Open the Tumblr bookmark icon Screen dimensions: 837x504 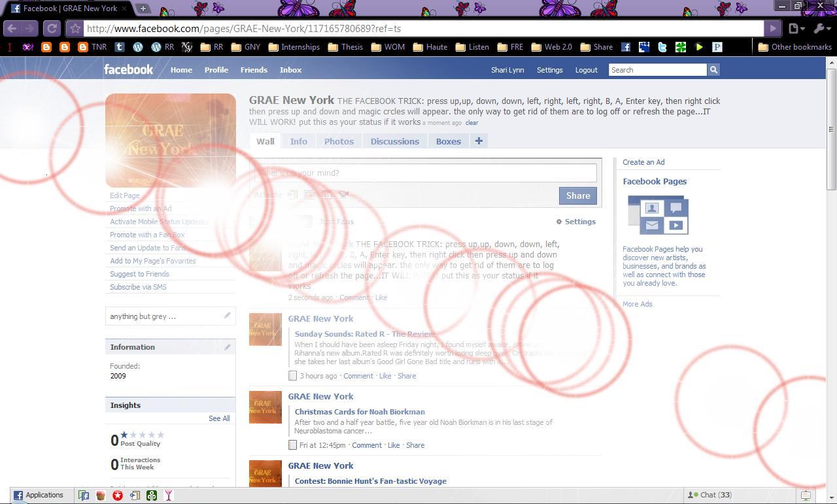pos(119,47)
